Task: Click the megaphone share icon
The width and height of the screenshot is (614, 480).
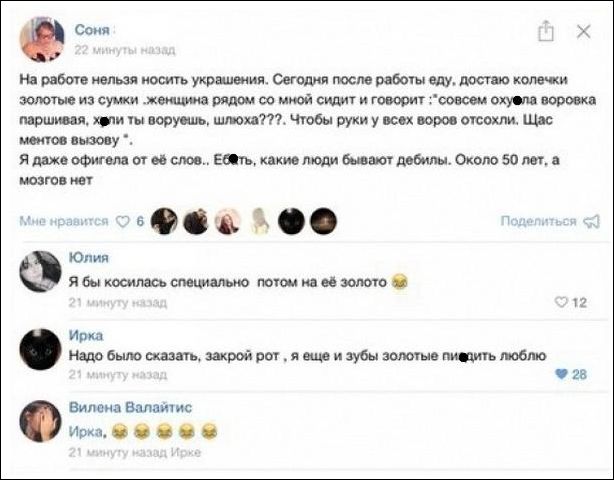Action: tap(592, 222)
